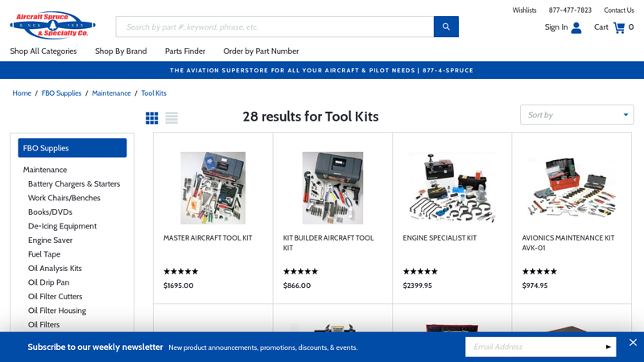Open Order by Part Number

pos(261,51)
